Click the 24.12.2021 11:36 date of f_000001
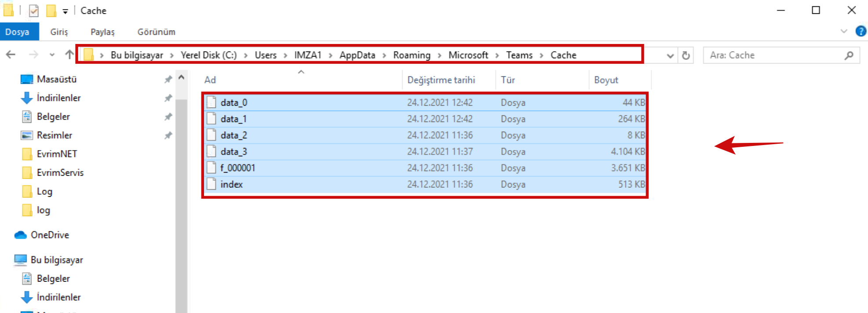This screenshot has height=313, width=868. click(x=440, y=168)
